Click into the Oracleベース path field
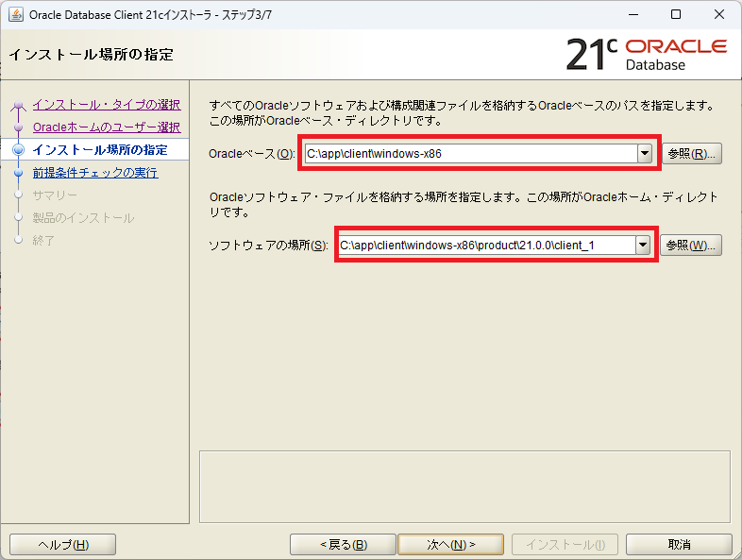 (x=471, y=153)
